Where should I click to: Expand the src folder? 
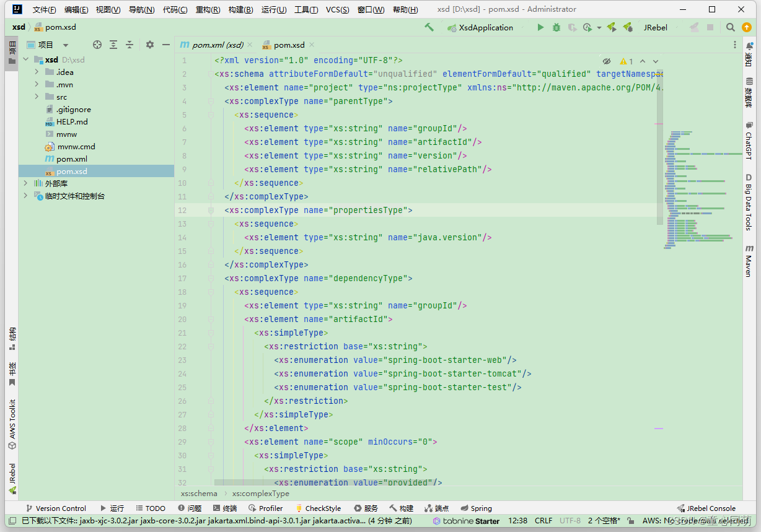point(37,97)
